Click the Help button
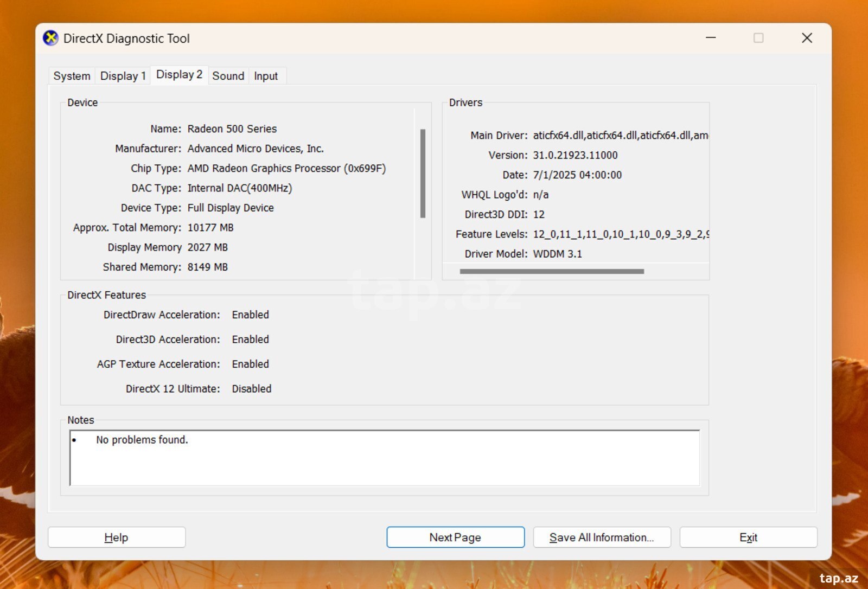 (117, 537)
